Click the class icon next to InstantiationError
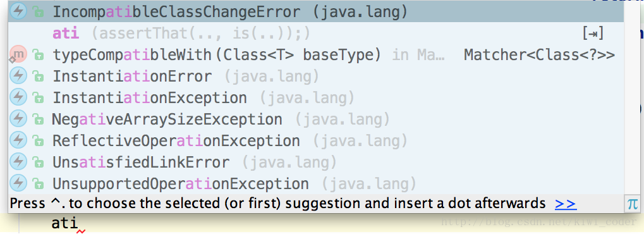The height and width of the screenshot is (234, 644). (18, 76)
